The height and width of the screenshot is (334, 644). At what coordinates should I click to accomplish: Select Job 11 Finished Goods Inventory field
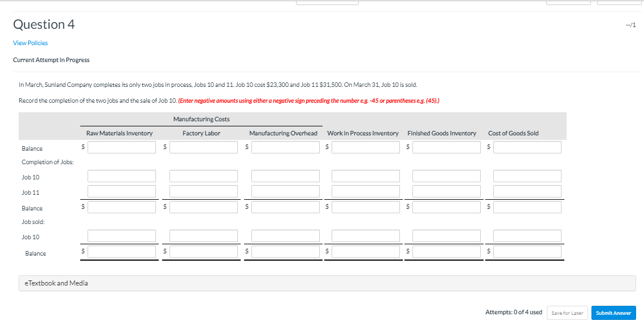coord(446,191)
